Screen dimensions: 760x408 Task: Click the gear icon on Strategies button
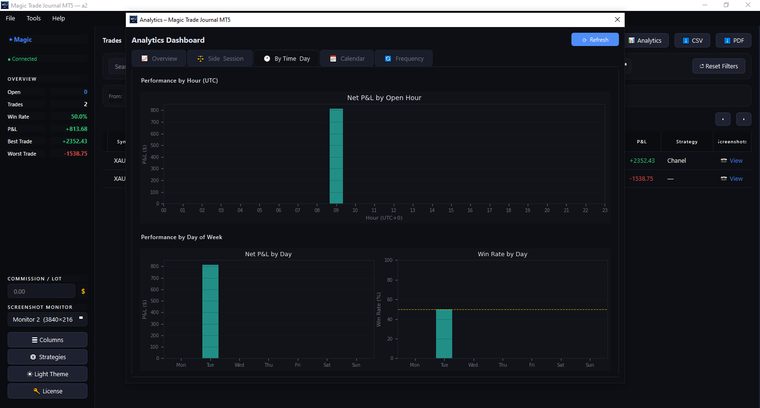(33, 357)
